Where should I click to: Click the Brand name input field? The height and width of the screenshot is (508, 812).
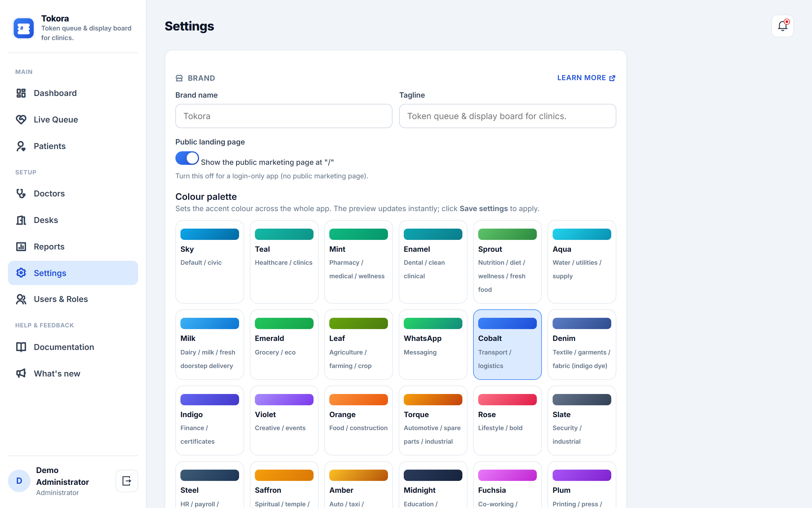click(284, 116)
